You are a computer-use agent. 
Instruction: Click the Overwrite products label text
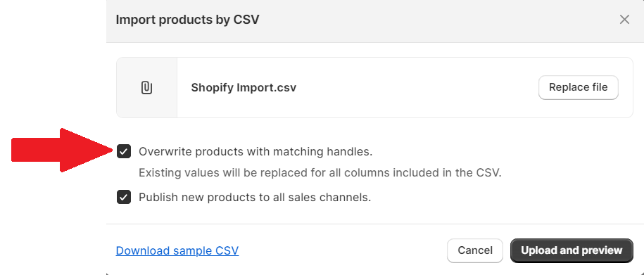click(x=255, y=152)
